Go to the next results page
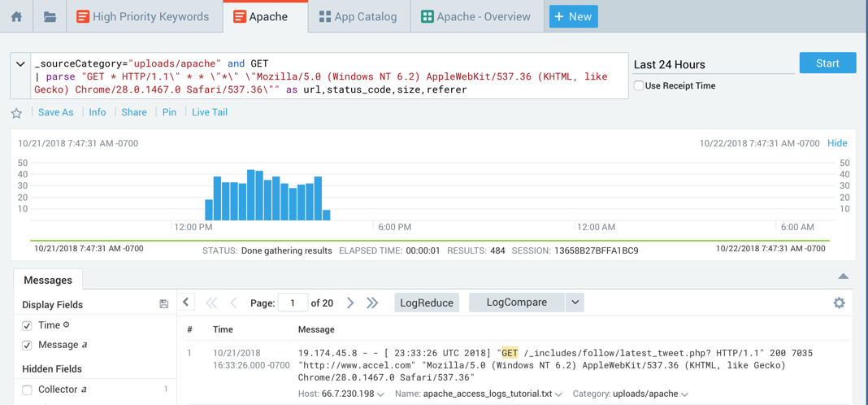Screen dimensions: 868x405 [350, 303]
